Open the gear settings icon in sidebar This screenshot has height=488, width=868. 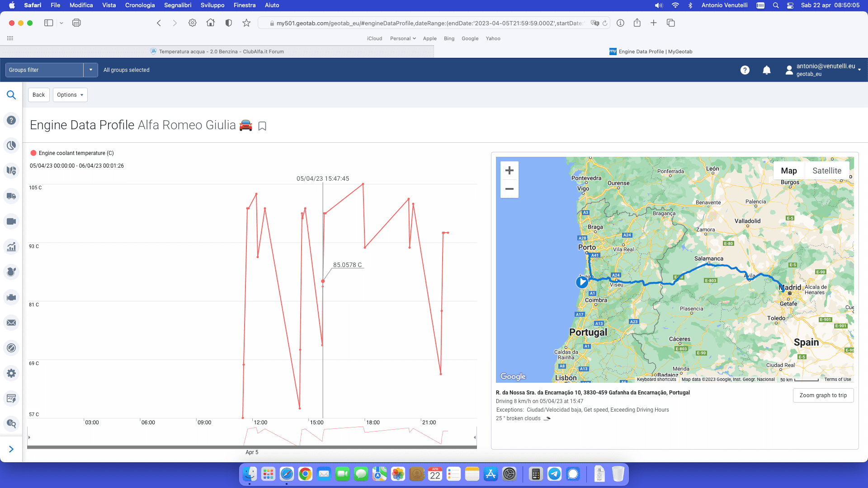[x=11, y=373]
